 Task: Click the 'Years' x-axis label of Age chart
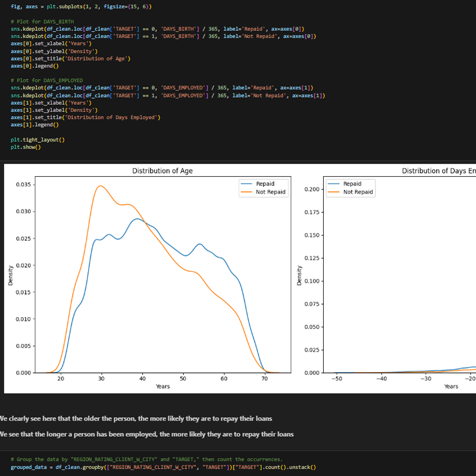[x=162, y=387]
